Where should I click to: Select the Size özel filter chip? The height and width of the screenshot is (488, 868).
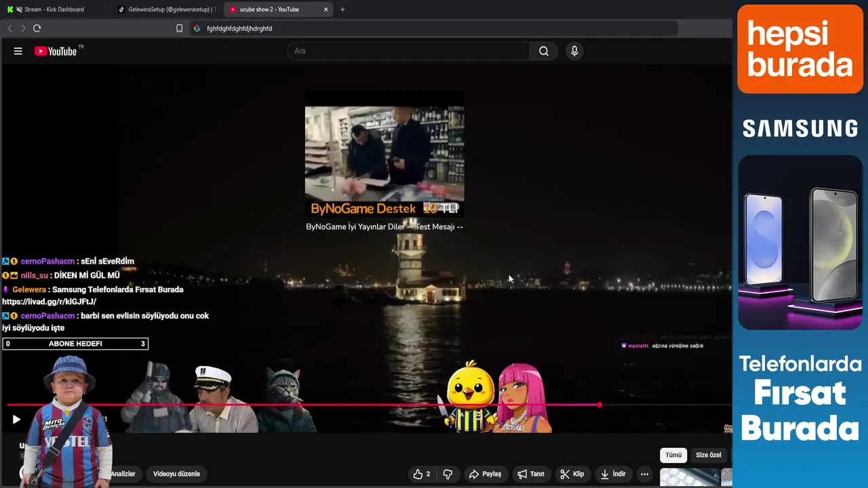(708, 455)
